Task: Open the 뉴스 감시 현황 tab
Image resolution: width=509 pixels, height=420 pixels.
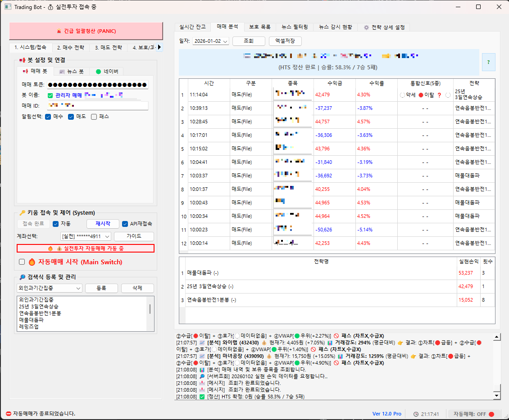Action: coord(335,27)
